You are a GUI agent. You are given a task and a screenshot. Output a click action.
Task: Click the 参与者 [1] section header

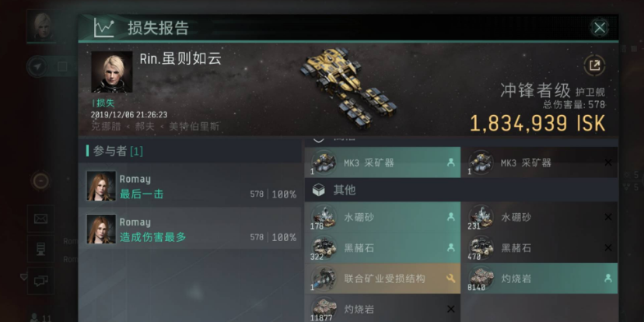[x=190, y=151]
